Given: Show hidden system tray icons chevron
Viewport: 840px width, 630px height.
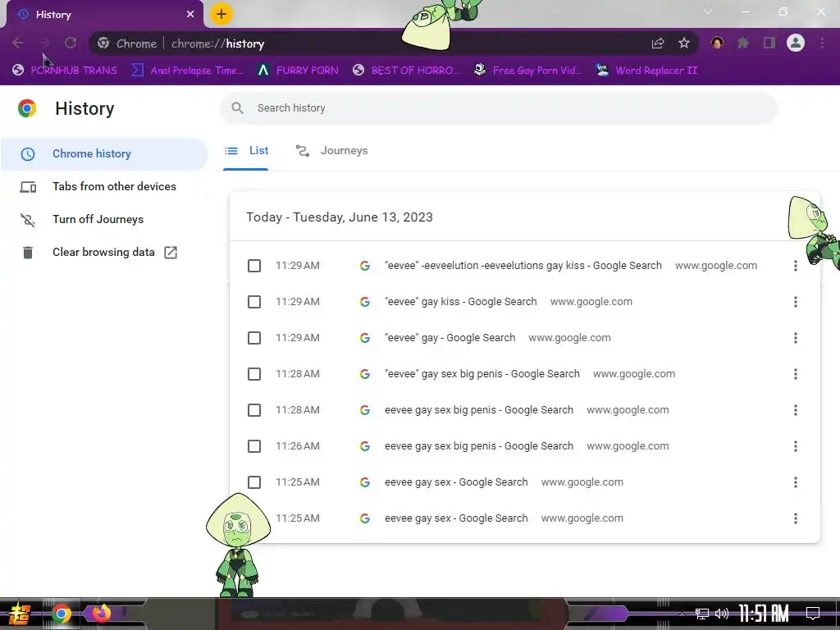Looking at the screenshot, I should (x=682, y=614).
